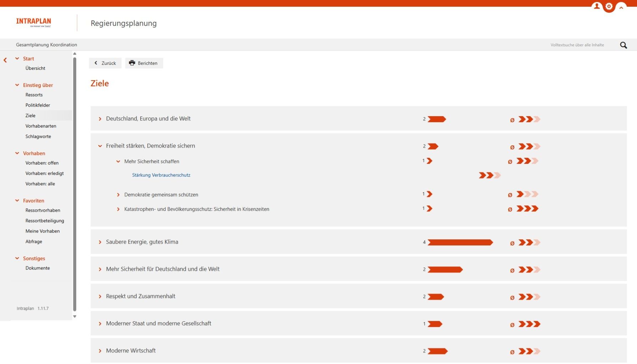Open the settings gear icon

click(609, 6)
